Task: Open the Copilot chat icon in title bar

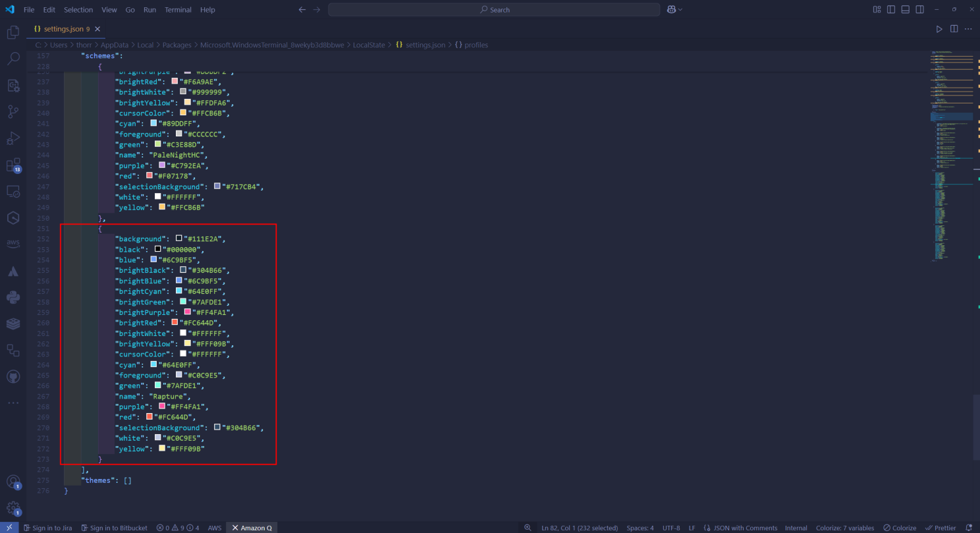Action: [671, 9]
